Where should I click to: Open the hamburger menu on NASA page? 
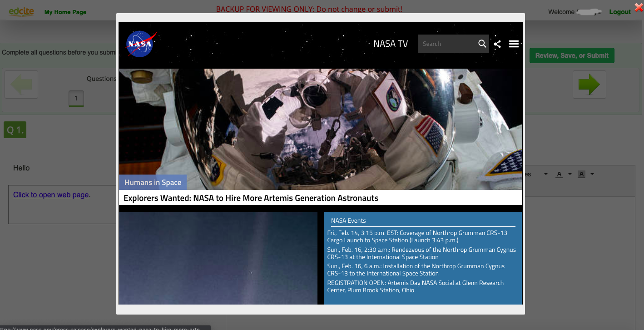coord(514,44)
